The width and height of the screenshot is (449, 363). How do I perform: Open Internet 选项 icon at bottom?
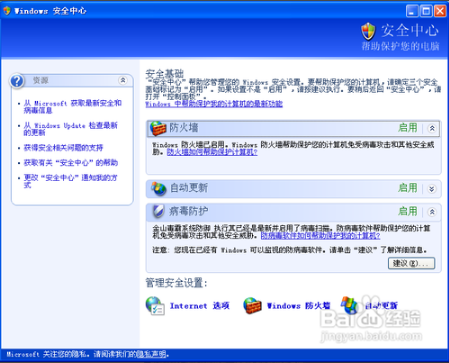click(x=155, y=306)
